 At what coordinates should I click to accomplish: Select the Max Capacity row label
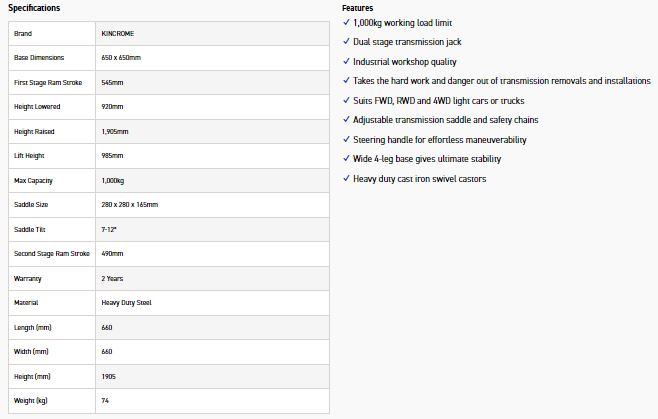tap(32, 180)
